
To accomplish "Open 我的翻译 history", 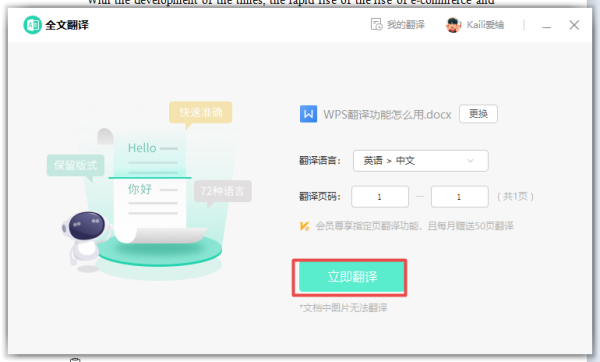I will click(398, 25).
